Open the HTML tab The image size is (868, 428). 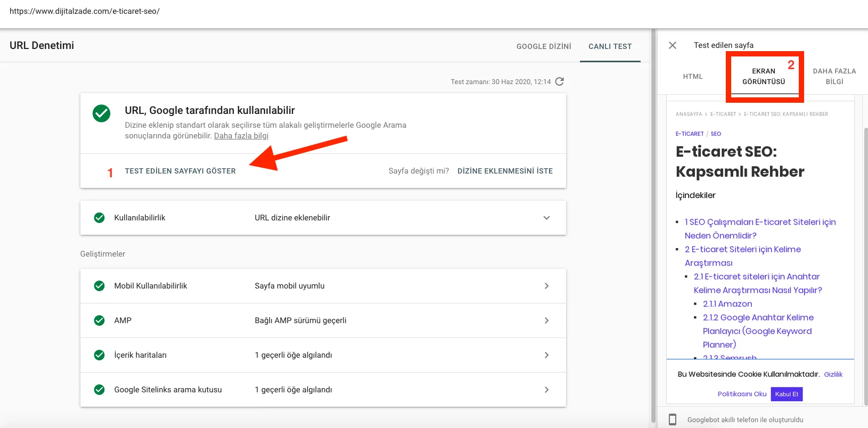pos(693,76)
